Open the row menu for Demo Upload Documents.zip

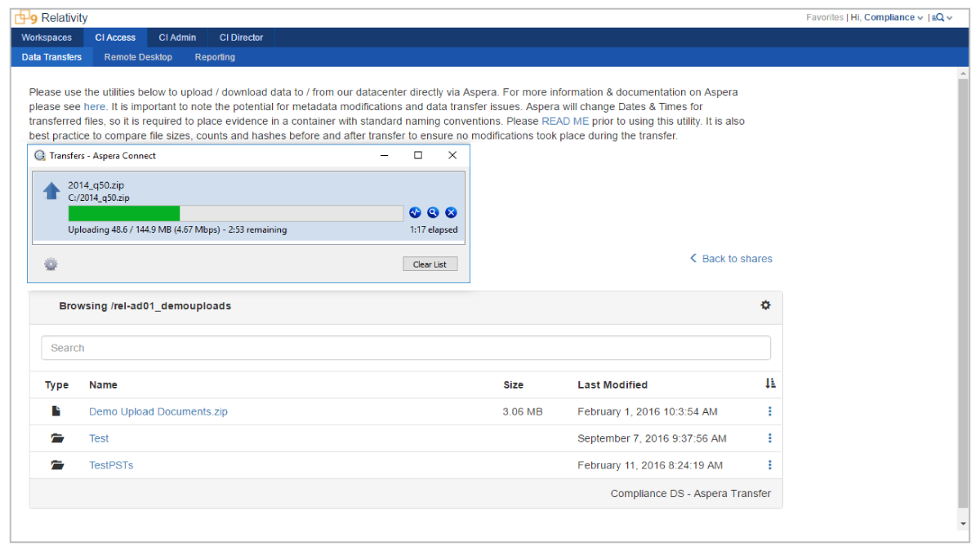(x=768, y=411)
